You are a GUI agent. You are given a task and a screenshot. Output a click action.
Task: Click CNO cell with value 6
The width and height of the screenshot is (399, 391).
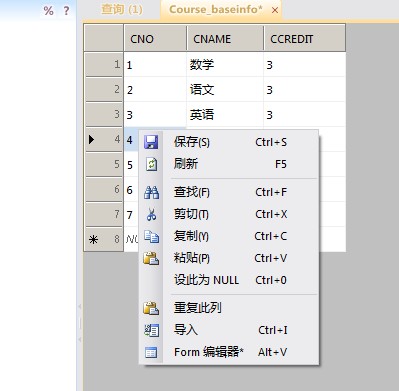click(131, 189)
